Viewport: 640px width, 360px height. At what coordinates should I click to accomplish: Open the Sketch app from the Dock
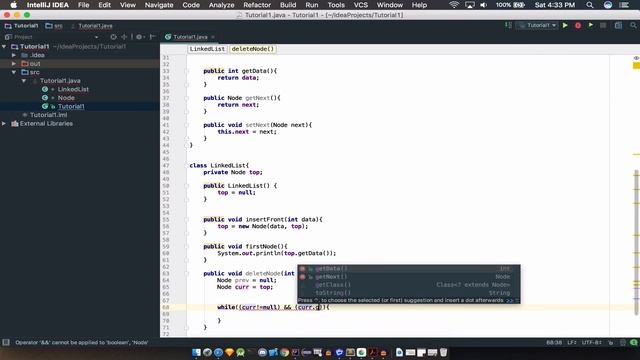pyautogui.click(x=229, y=352)
